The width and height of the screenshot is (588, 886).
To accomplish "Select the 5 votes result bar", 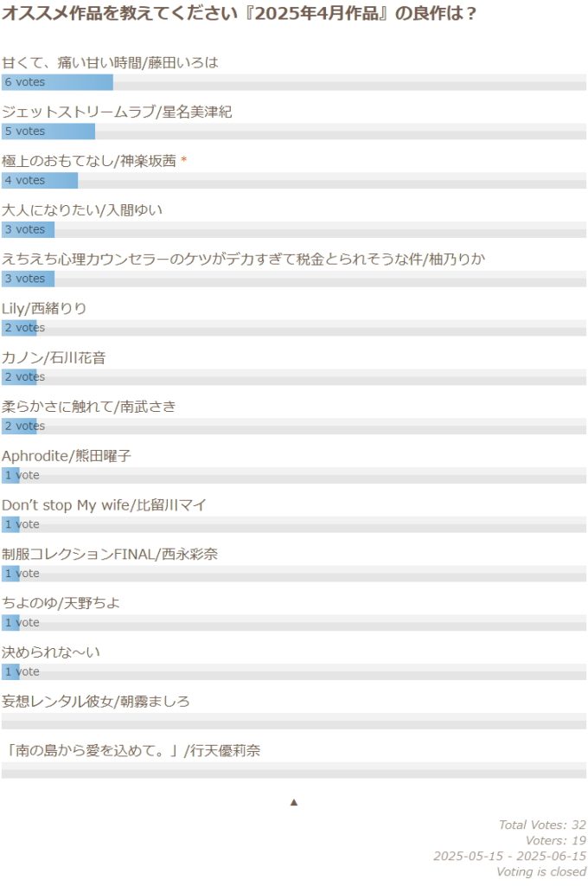I will pos(48,132).
